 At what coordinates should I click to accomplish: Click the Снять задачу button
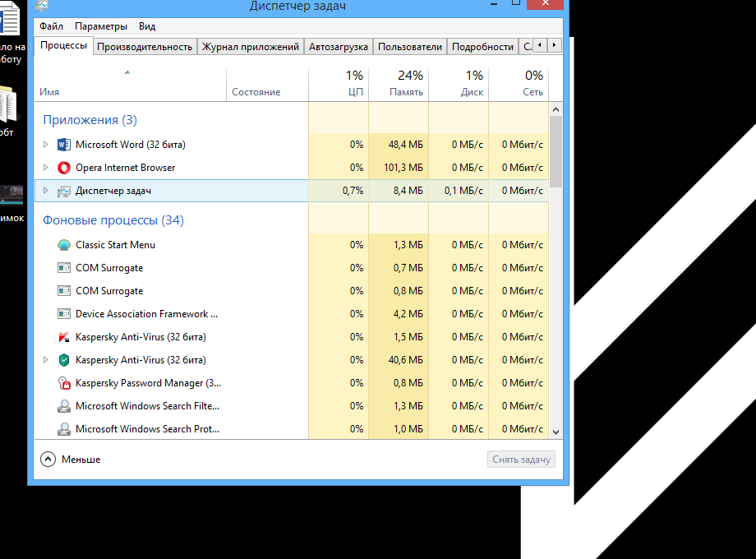[521, 460]
